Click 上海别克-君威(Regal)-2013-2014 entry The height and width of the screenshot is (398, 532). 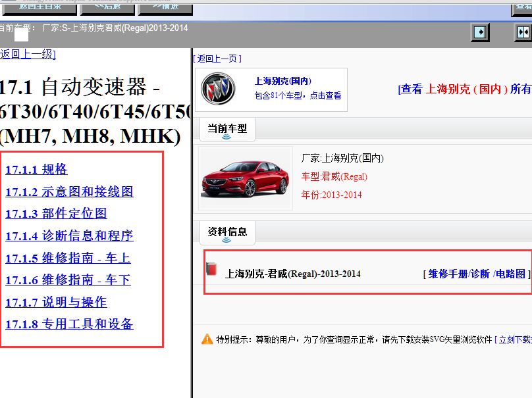click(x=292, y=274)
